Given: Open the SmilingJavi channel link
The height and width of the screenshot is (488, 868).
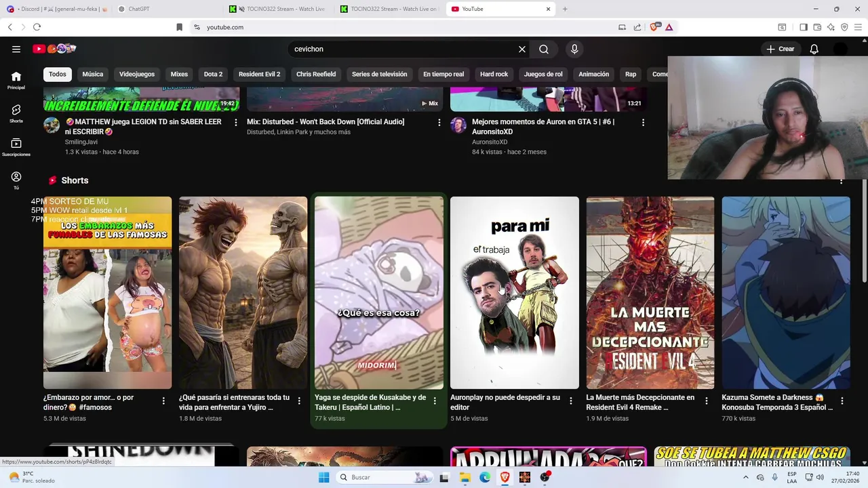Looking at the screenshot, I should tap(81, 142).
